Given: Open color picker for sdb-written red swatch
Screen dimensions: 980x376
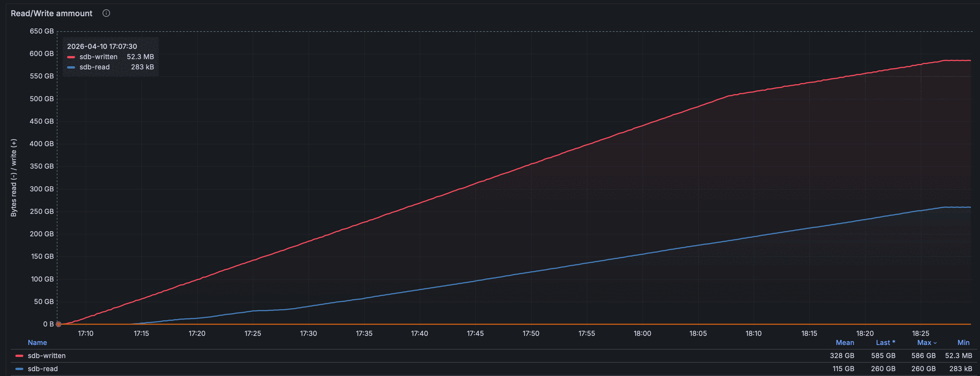Looking at the screenshot, I should (x=19, y=356).
